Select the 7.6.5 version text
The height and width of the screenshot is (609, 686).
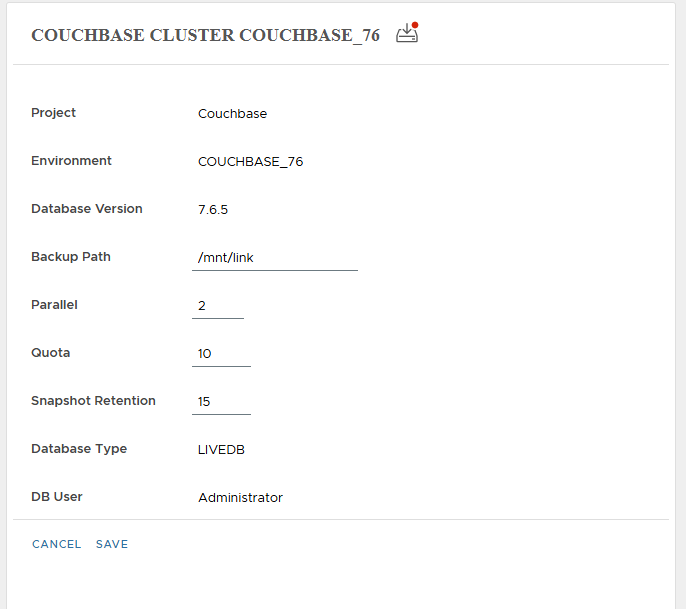[x=213, y=210]
